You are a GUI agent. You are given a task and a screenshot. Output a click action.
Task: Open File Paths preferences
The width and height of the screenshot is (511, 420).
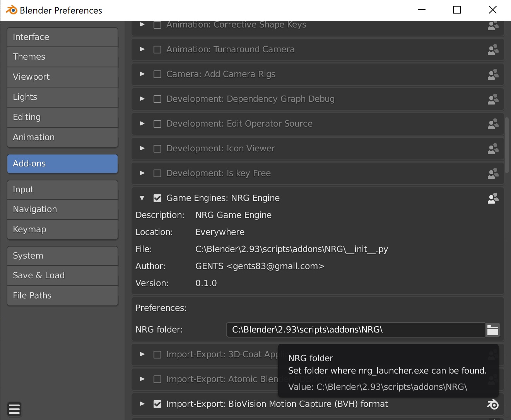click(62, 296)
